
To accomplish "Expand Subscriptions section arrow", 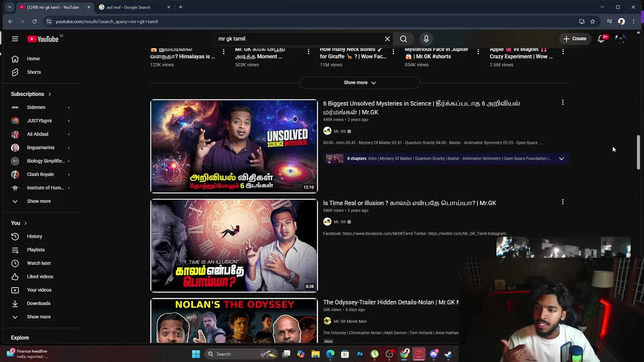I will (49, 94).
